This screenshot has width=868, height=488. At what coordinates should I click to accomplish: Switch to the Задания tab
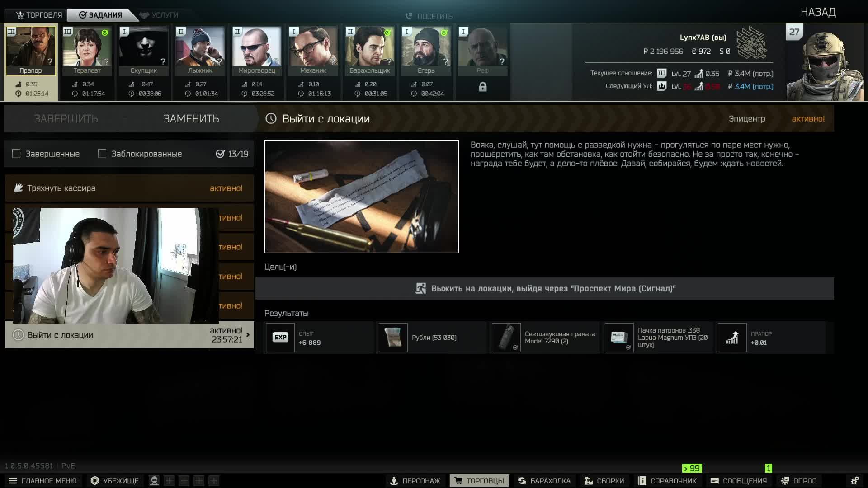pos(100,15)
